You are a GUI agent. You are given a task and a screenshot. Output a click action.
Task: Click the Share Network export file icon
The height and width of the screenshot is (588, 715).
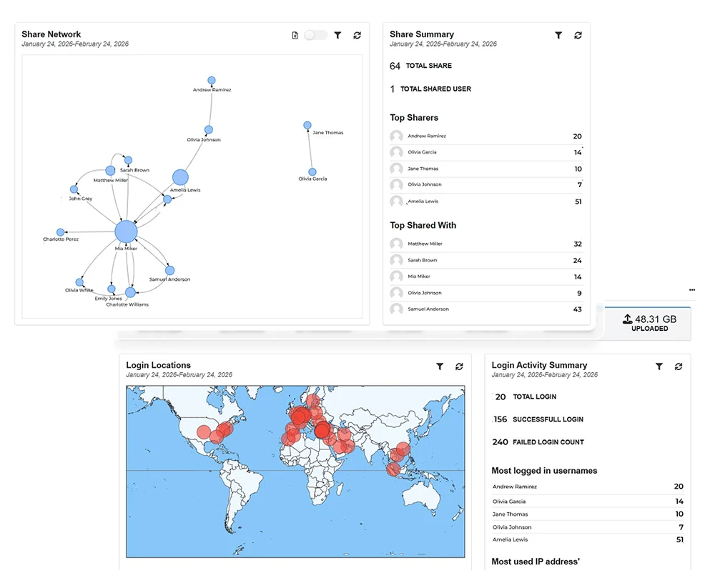pyautogui.click(x=295, y=35)
